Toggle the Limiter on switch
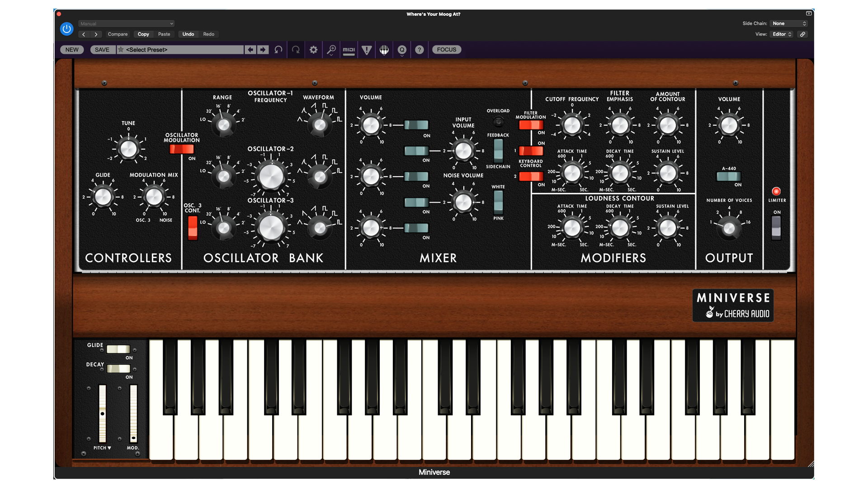Image resolution: width=868 pixels, height=488 pixels. click(776, 227)
